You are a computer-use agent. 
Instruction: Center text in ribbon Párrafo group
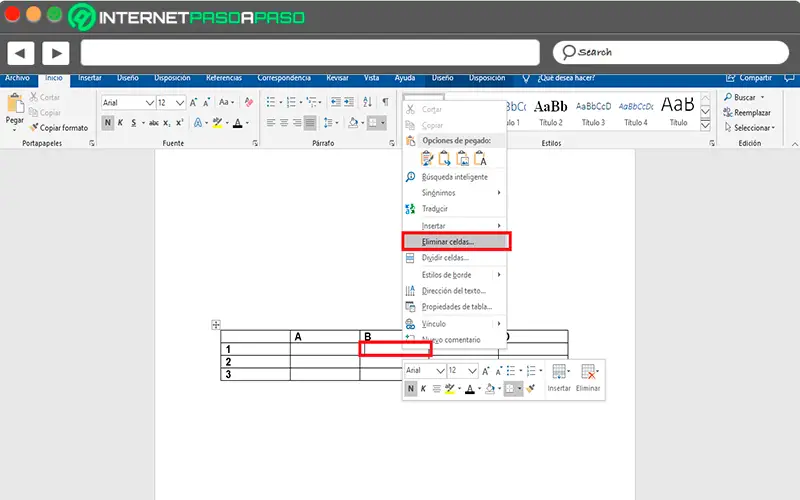[284, 123]
